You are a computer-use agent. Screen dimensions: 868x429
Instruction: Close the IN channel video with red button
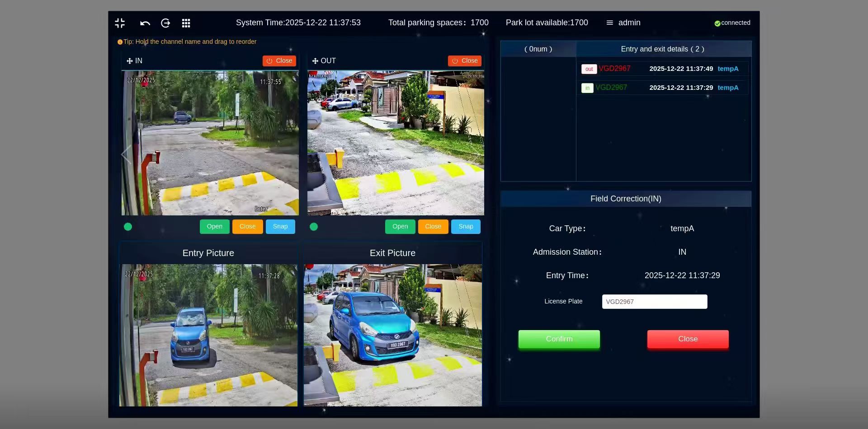[279, 61]
